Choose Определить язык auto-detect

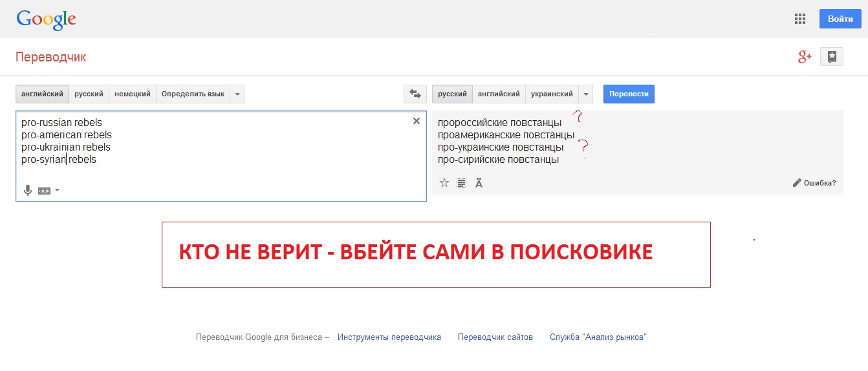(193, 94)
